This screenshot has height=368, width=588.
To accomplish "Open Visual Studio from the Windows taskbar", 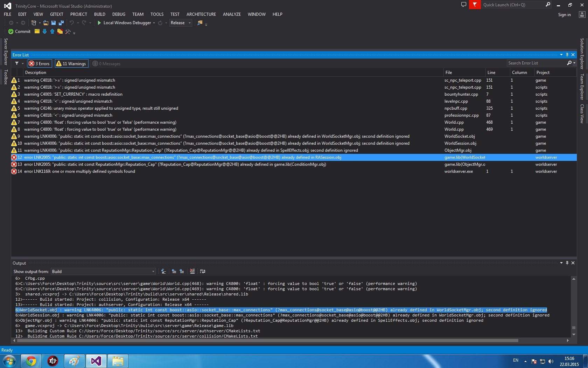I will 96,361.
